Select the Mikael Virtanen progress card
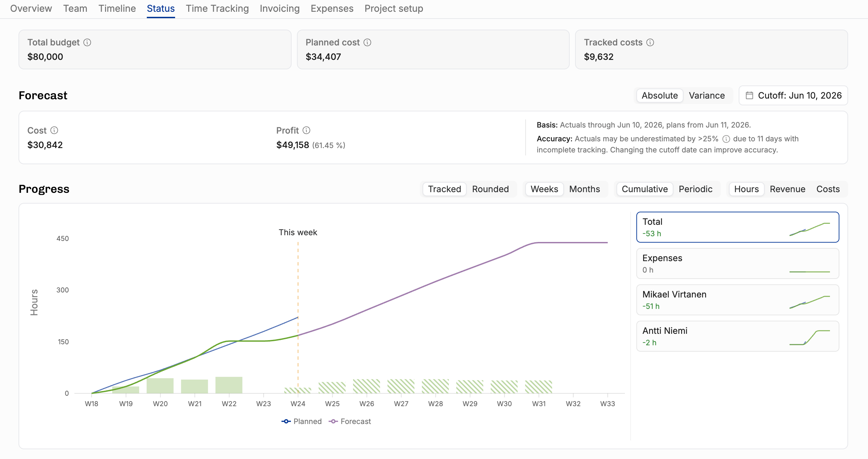This screenshot has height=459, width=868. click(x=738, y=300)
